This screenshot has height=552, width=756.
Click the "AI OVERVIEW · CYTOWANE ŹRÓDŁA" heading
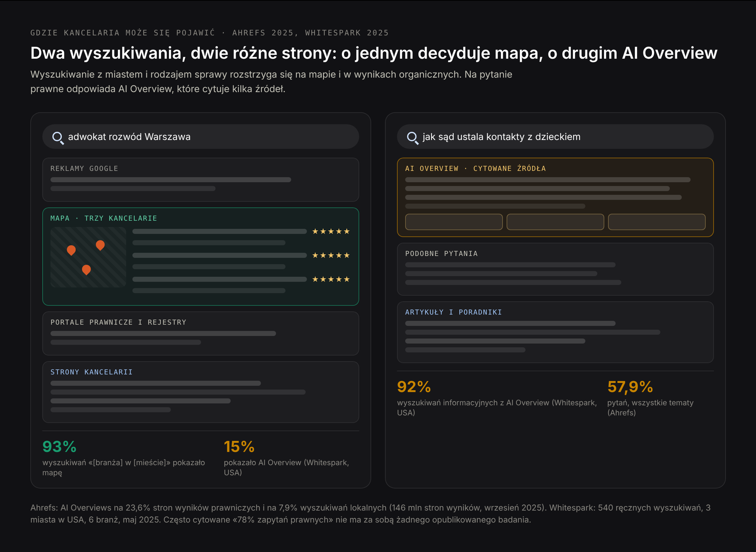(475, 168)
